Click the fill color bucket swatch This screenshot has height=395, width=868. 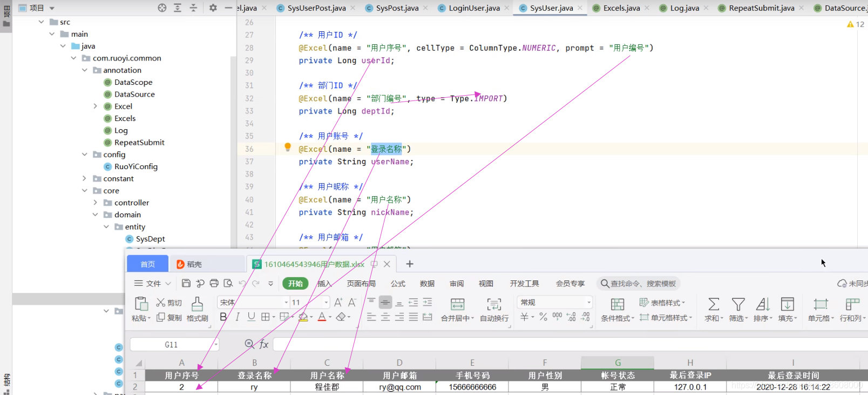coord(303,317)
